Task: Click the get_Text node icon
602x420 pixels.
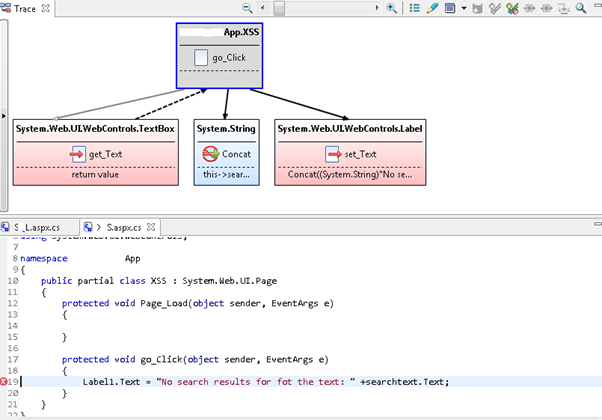Action: click(x=79, y=154)
